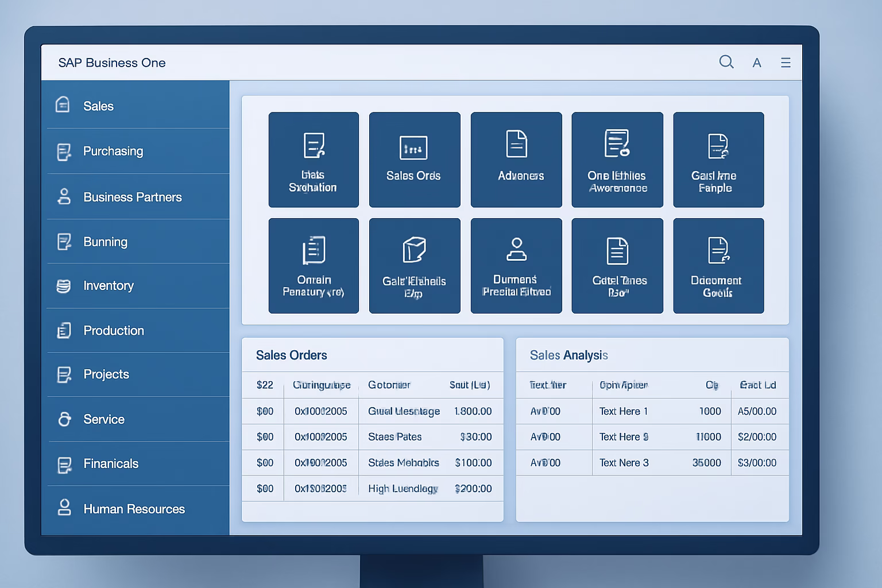Click the 'A' icon in header
882x588 pixels.
pyautogui.click(x=757, y=63)
